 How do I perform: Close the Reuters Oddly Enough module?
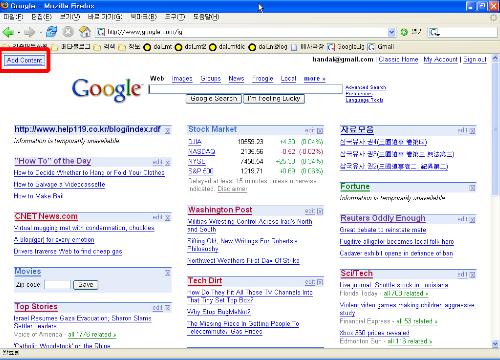pyautogui.click(x=472, y=219)
